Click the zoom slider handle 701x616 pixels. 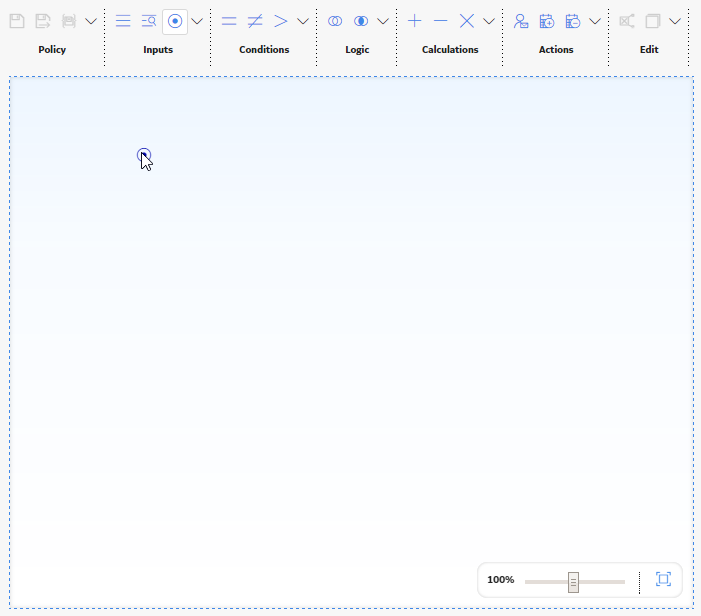pyautogui.click(x=574, y=582)
